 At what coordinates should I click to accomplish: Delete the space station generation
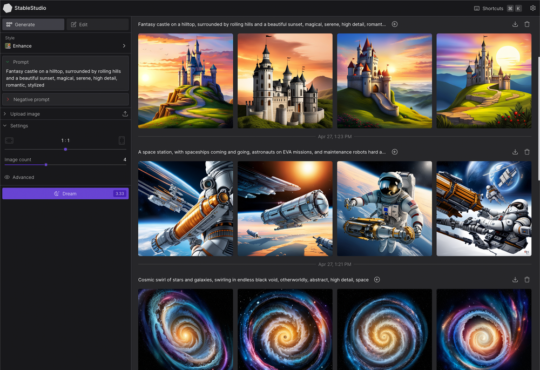[x=527, y=152]
